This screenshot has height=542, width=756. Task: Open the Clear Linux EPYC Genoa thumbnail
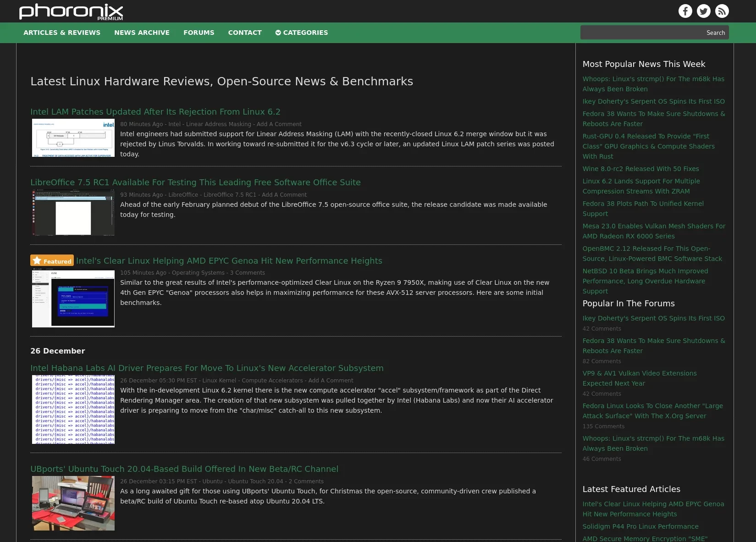73,299
